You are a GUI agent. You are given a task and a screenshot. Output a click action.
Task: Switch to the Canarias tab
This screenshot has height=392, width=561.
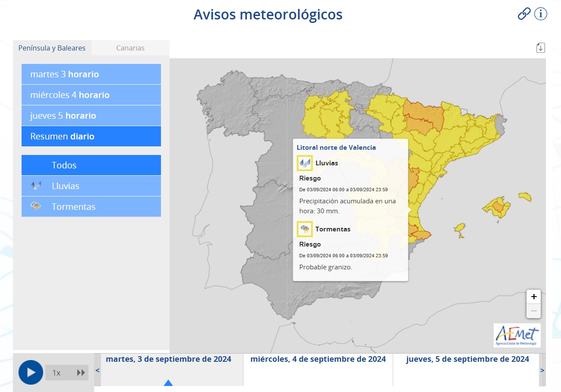pos(130,48)
